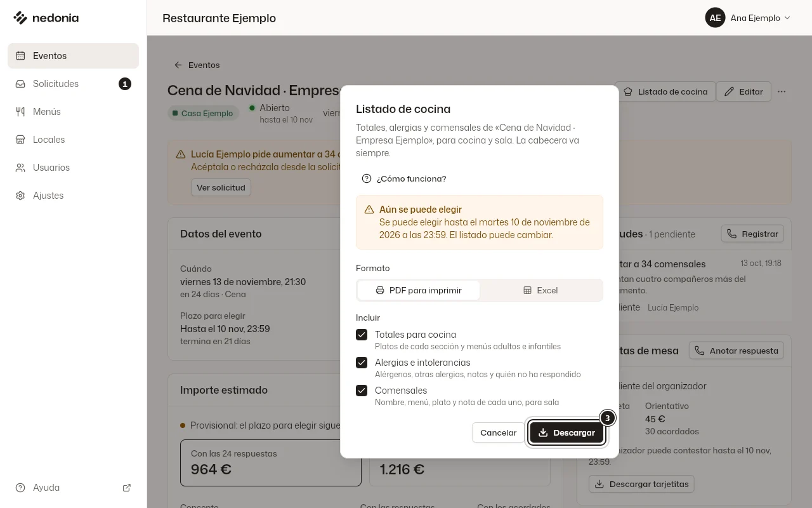Click the Locales store icon
This screenshot has width=812, height=508.
click(x=20, y=140)
